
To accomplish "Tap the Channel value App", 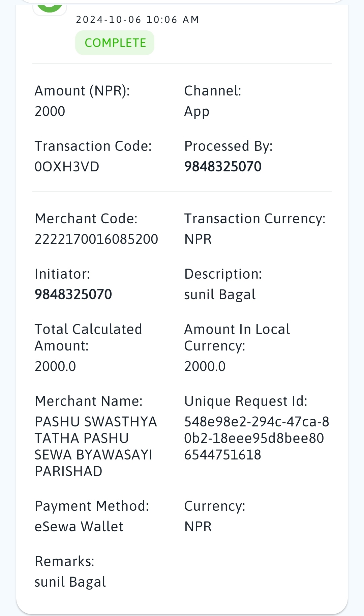I will 197,112.
